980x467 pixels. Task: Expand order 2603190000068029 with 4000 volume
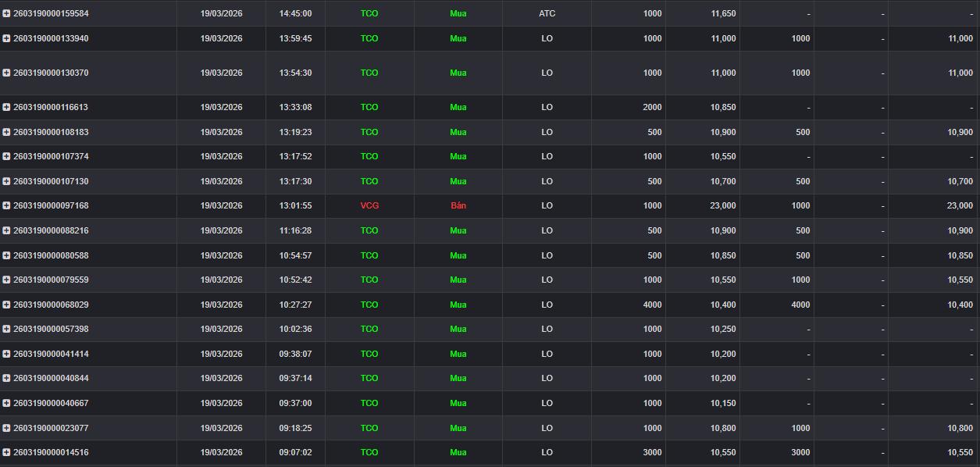click(x=6, y=305)
